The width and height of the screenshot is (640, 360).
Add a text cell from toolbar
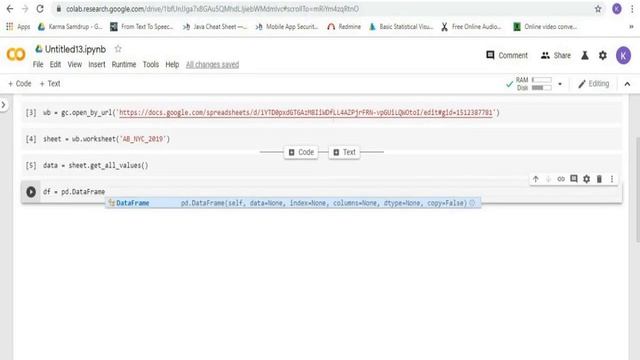coord(50,84)
